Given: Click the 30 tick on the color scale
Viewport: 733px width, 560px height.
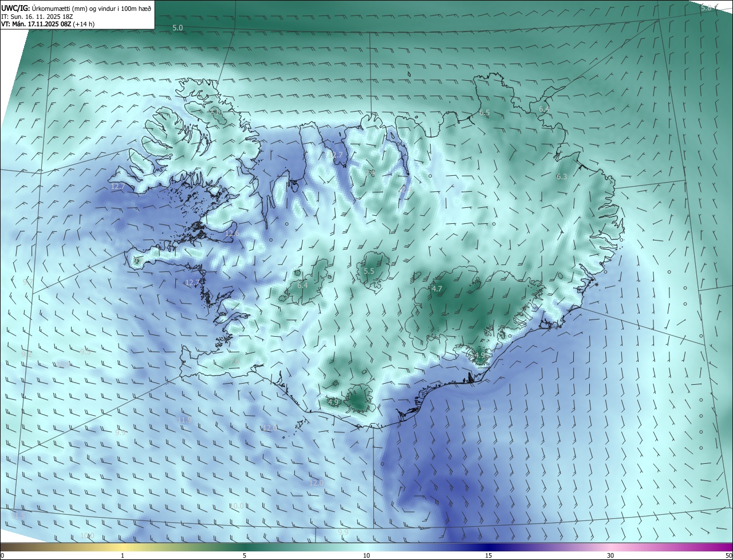Looking at the screenshot, I should pos(610,555).
